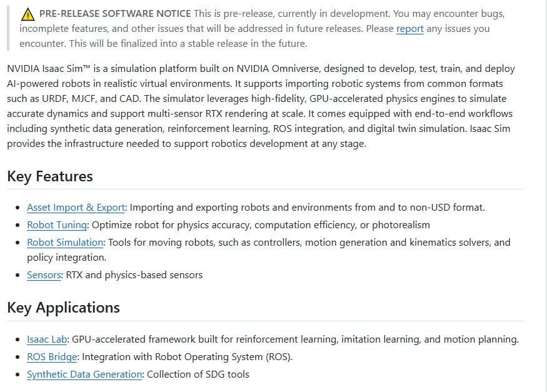Click 'Integration with Robot Operating System (ROS).' text

point(188,357)
